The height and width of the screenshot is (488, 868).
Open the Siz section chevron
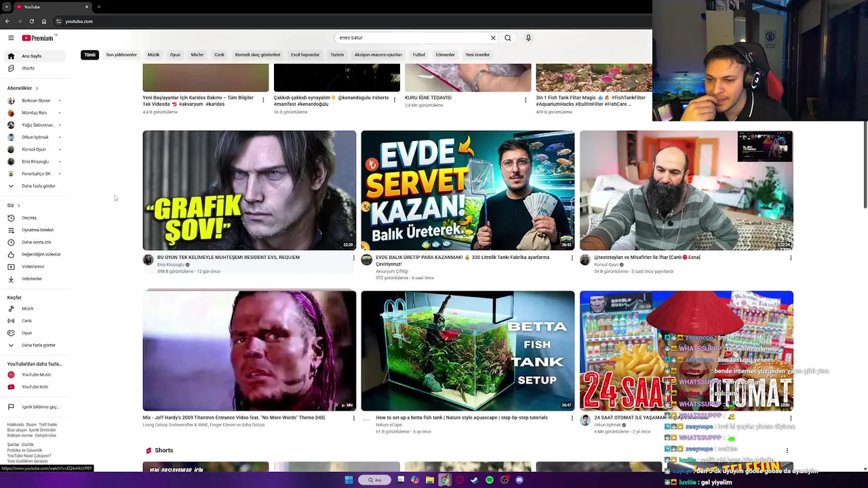(x=18, y=205)
